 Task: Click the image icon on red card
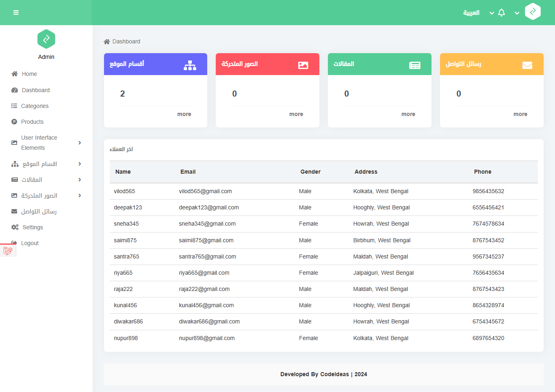click(303, 65)
